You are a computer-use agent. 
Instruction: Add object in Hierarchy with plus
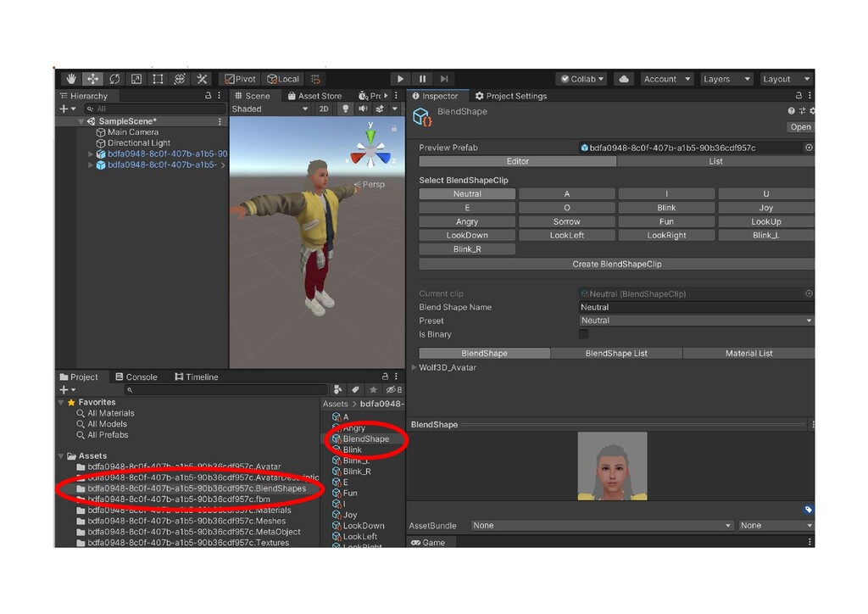click(67, 109)
